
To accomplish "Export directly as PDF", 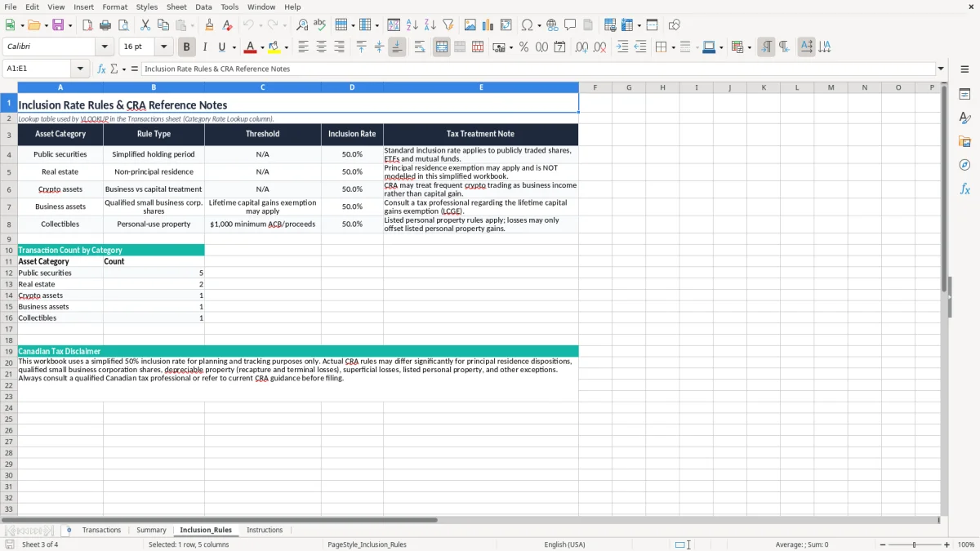I will click(87, 25).
